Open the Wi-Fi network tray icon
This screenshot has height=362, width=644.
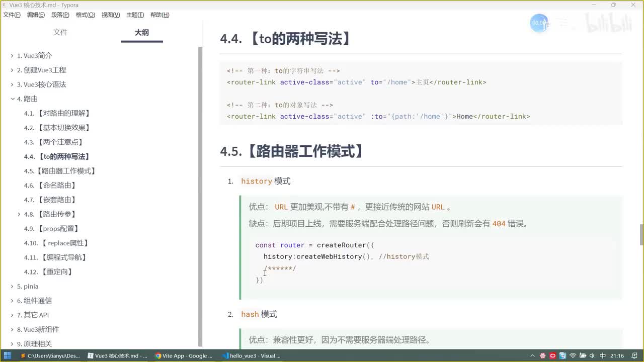pyautogui.click(x=573, y=356)
